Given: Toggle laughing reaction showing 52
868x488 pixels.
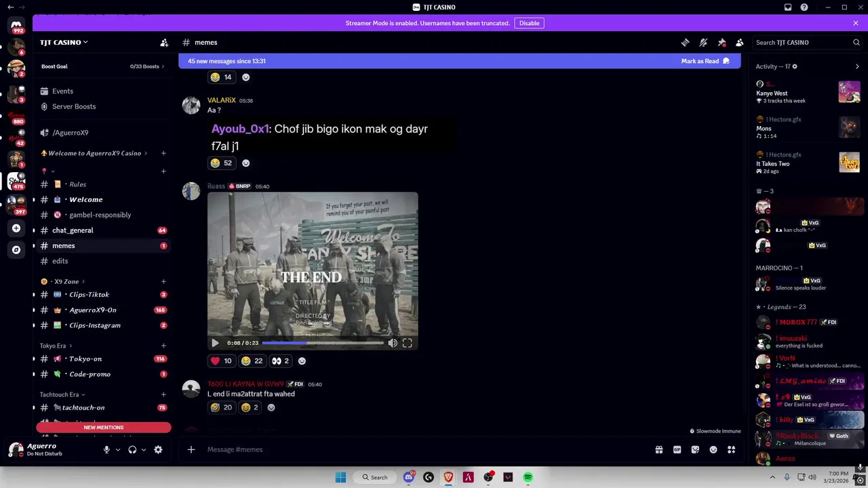Looking at the screenshot, I should 221,163.
